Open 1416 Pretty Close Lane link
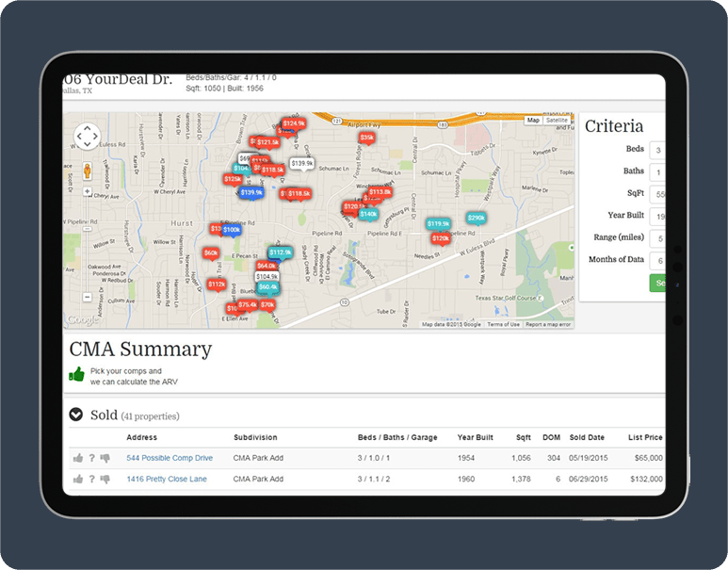The height and width of the screenshot is (570, 728). point(168,480)
